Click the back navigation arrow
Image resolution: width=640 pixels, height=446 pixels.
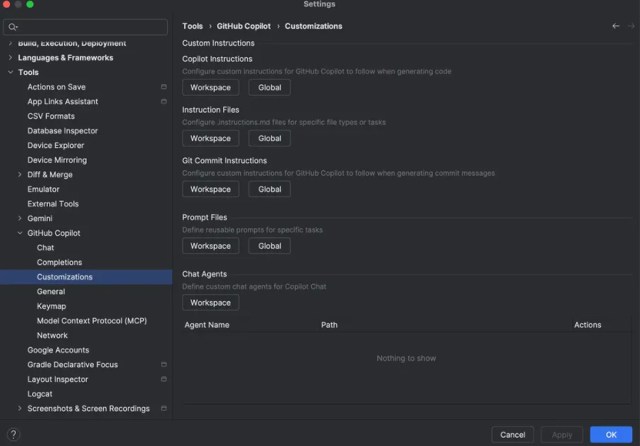click(616, 26)
